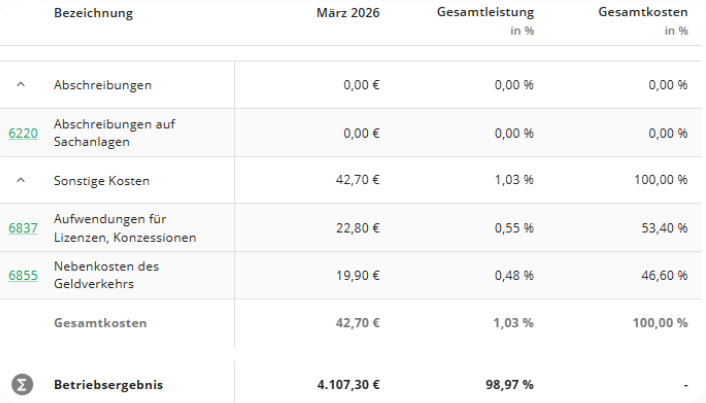Click the Betriebsergebnis row label
Viewport: 706px width, 403px height.
click(x=108, y=384)
